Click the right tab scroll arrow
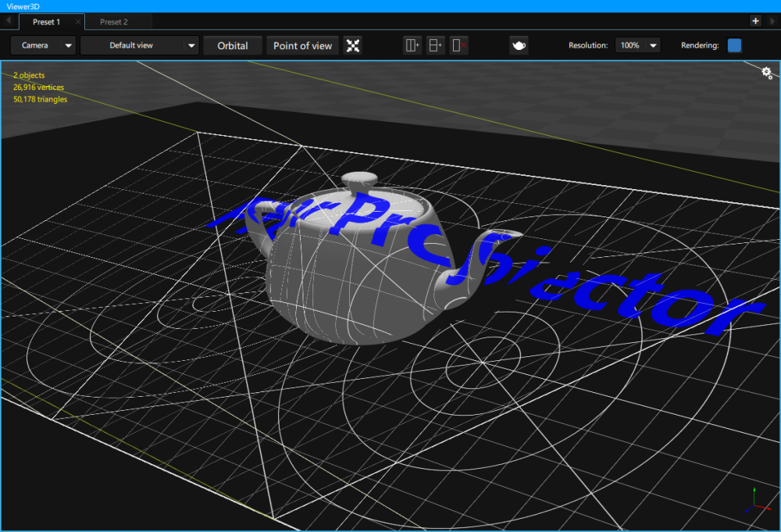The height and width of the screenshot is (532, 781). click(x=774, y=21)
